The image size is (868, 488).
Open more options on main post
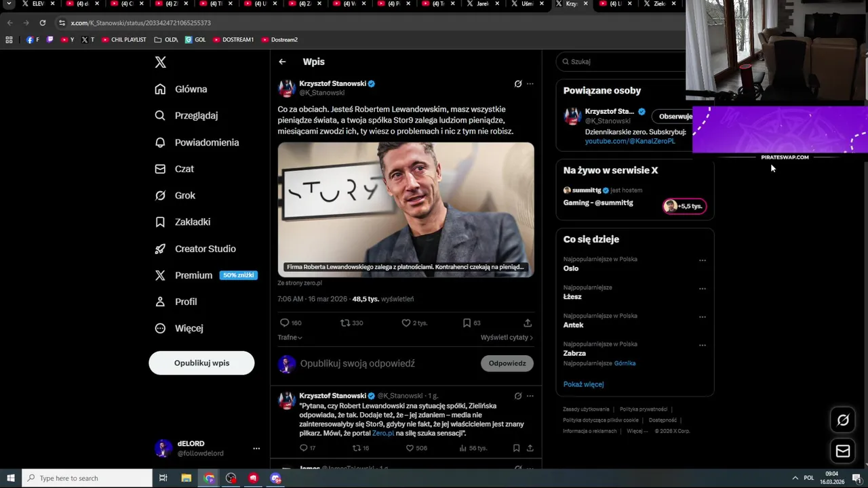(530, 84)
